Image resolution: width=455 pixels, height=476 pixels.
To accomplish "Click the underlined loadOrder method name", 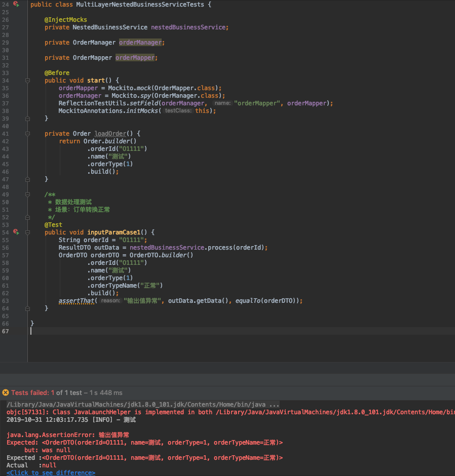I will [x=110, y=134].
